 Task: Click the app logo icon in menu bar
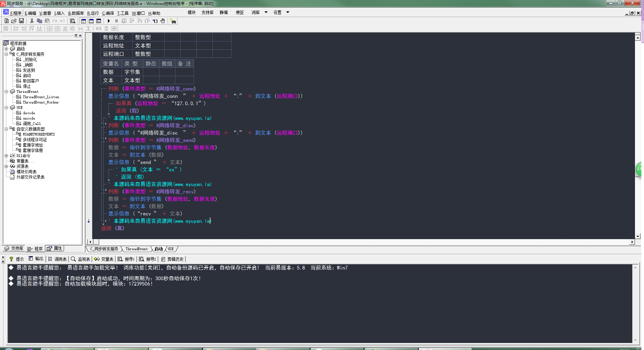[6, 12]
